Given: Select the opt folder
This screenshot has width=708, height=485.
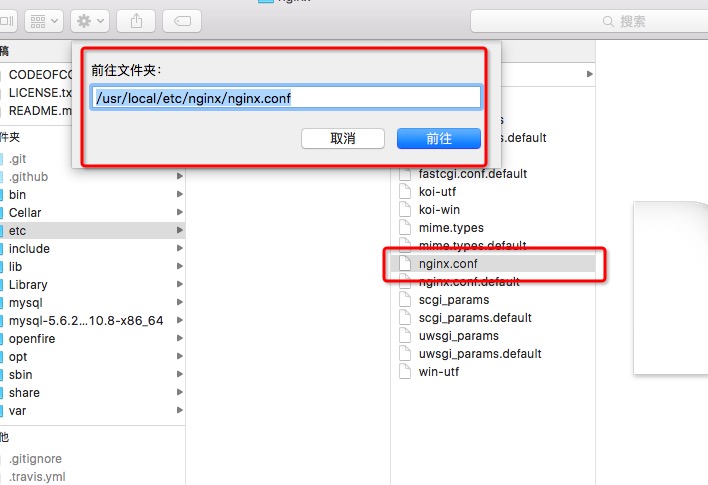Looking at the screenshot, I should 18,357.
